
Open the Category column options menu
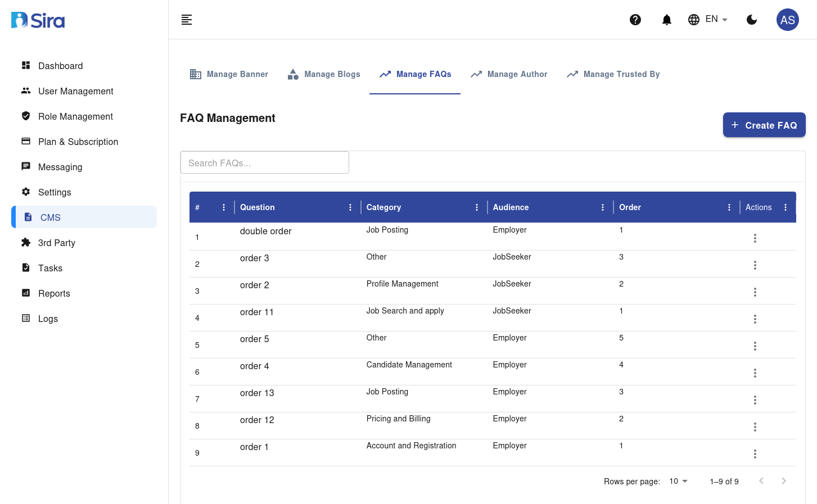point(477,207)
